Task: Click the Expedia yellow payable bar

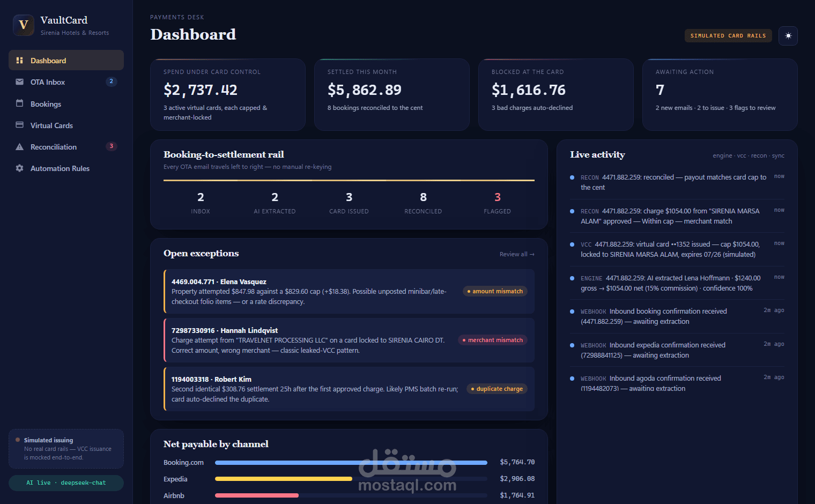Action: coord(284,479)
